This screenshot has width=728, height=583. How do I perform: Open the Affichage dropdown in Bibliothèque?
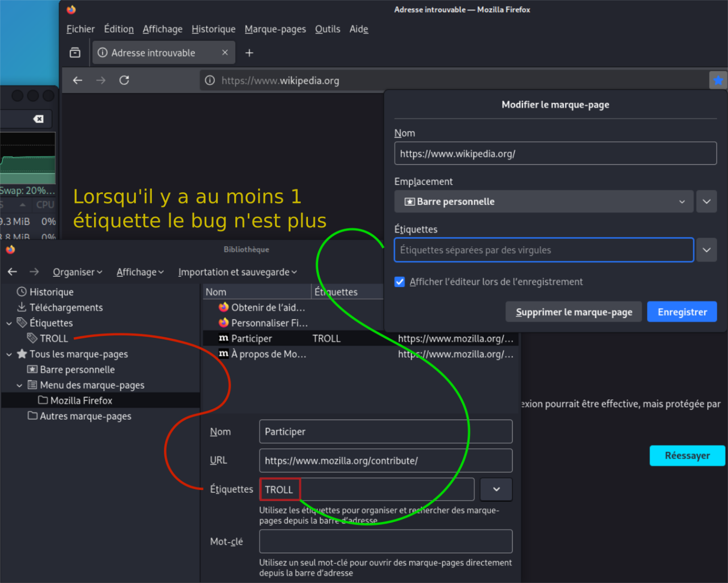140,272
